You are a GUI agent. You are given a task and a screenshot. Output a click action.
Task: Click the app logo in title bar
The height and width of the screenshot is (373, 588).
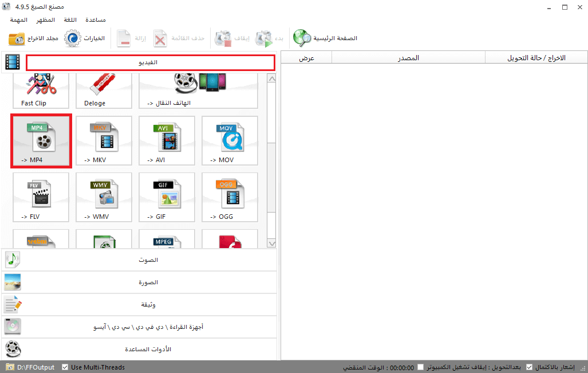pyautogui.click(x=6, y=7)
